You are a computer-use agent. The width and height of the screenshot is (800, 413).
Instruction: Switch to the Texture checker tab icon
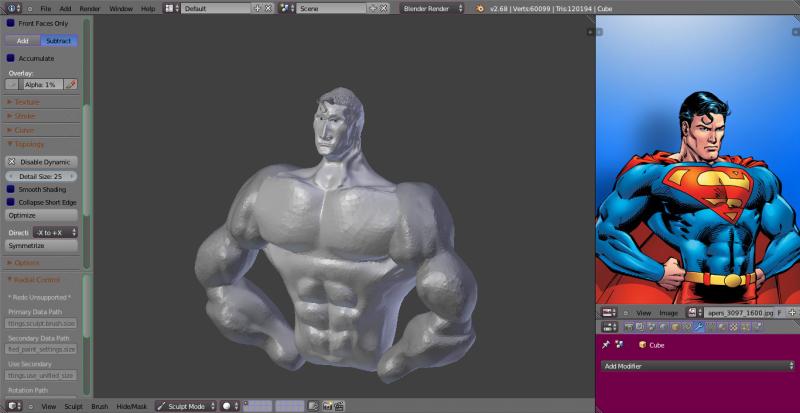pos(734,327)
